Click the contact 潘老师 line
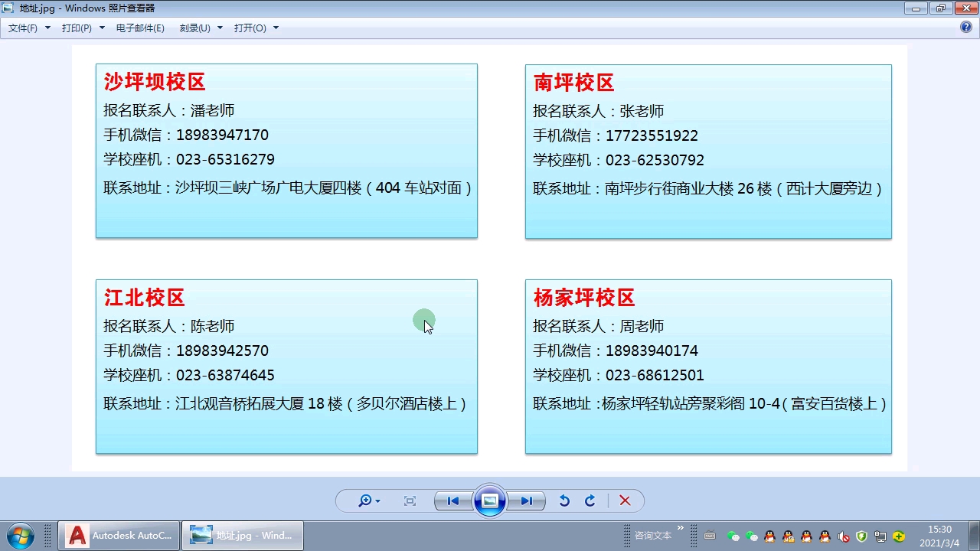This screenshot has width=980, height=551. click(169, 110)
